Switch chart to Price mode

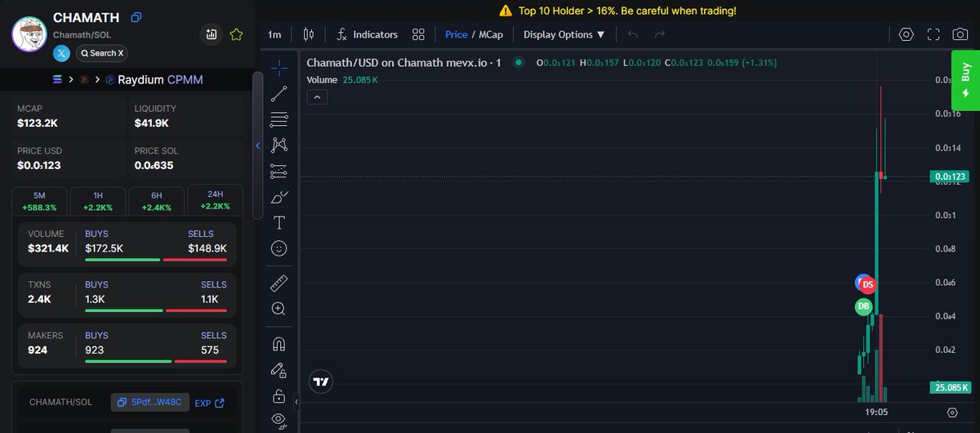tap(457, 34)
